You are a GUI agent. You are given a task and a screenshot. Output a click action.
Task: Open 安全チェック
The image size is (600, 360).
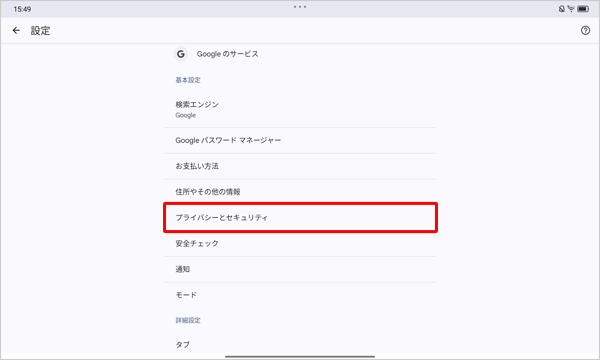click(300, 243)
